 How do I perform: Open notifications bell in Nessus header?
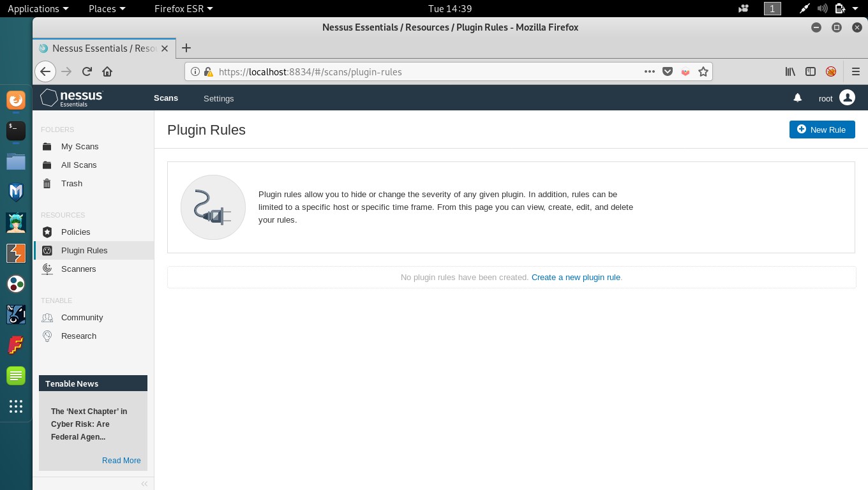[x=797, y=98]
